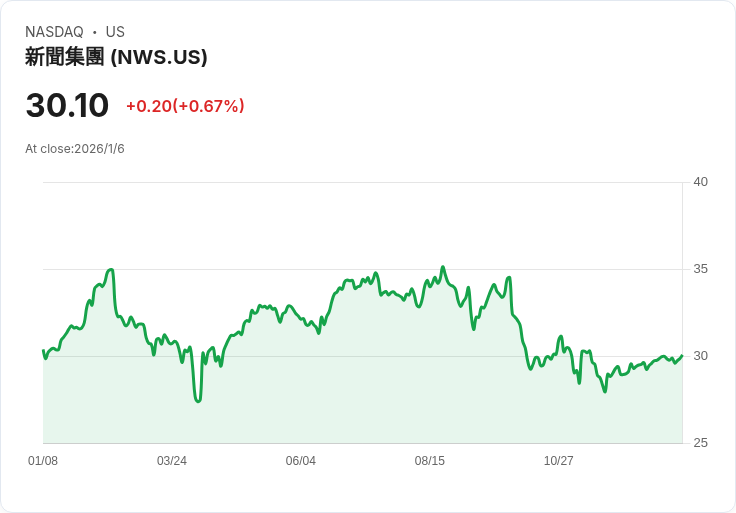Open the 新聞集團 (NWS.US) stock title

tap(116, 57)
